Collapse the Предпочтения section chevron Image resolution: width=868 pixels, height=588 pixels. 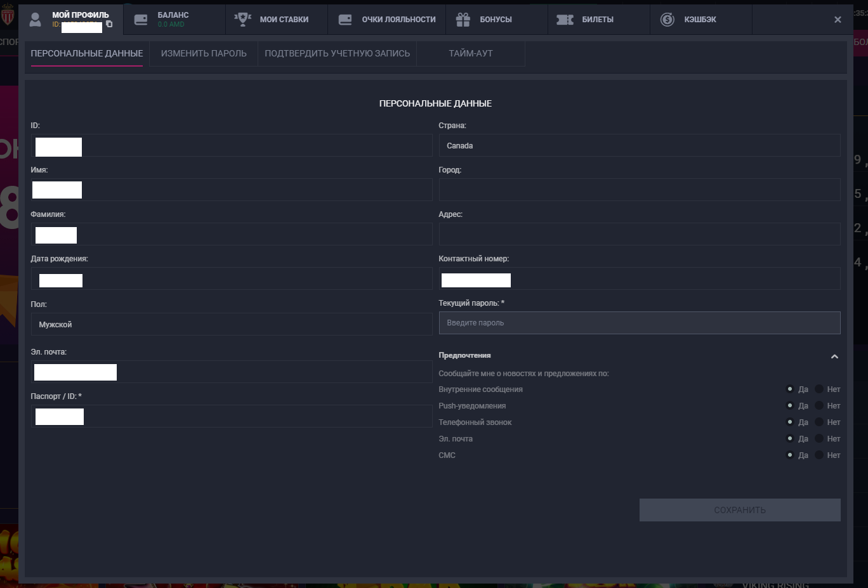(834, 356)
